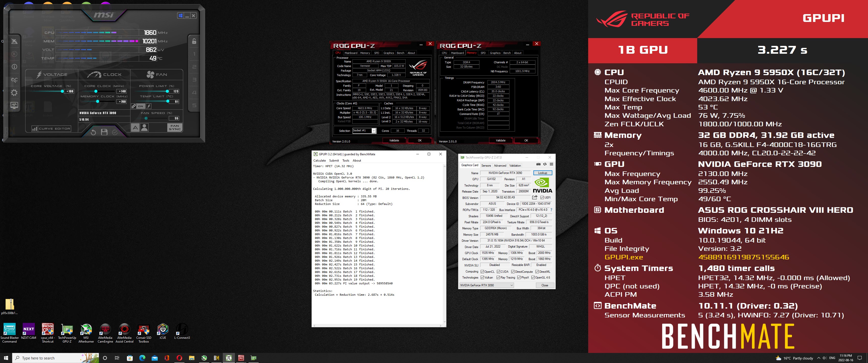Toggle UEFI checkbox in GPU-Z

point(542,198)
